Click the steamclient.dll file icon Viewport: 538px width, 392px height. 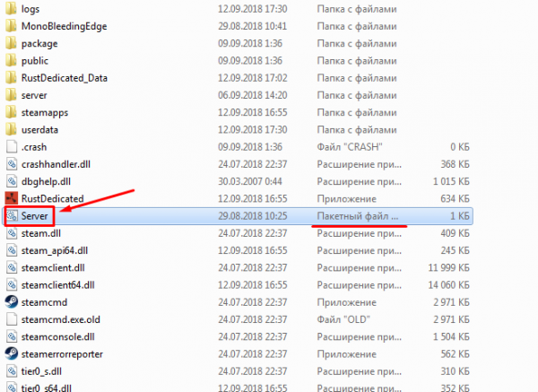12,267
